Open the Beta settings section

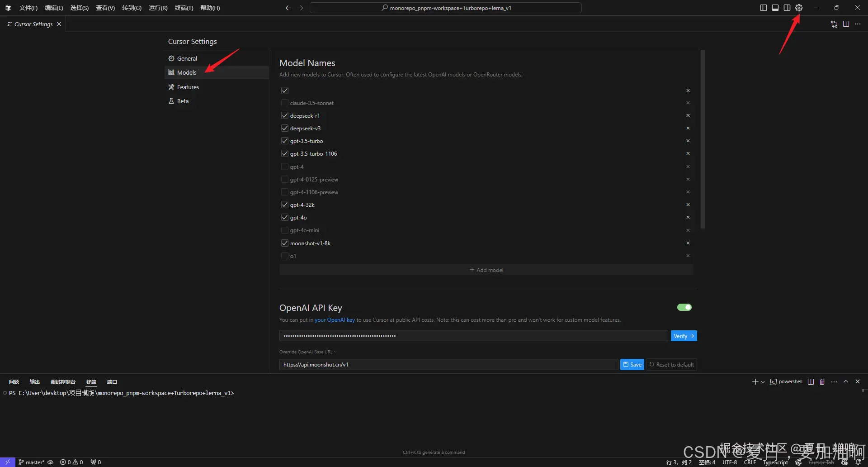pos(217,101)
